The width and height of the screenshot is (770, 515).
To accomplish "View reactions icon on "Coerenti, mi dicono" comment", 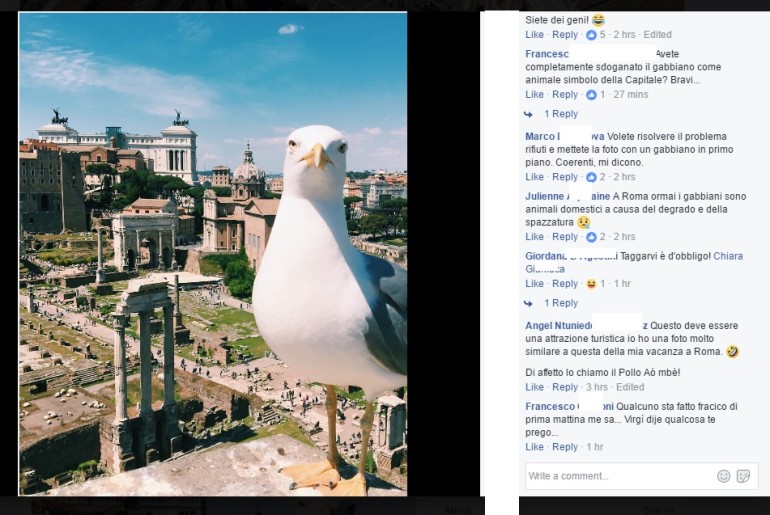I will click(591, 177).
